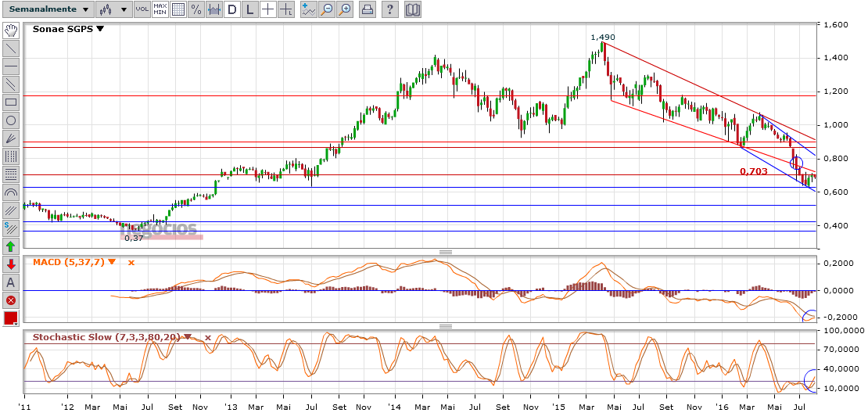Select the hand pan tool
Viewport: 868px width, 420px height.
11,31
